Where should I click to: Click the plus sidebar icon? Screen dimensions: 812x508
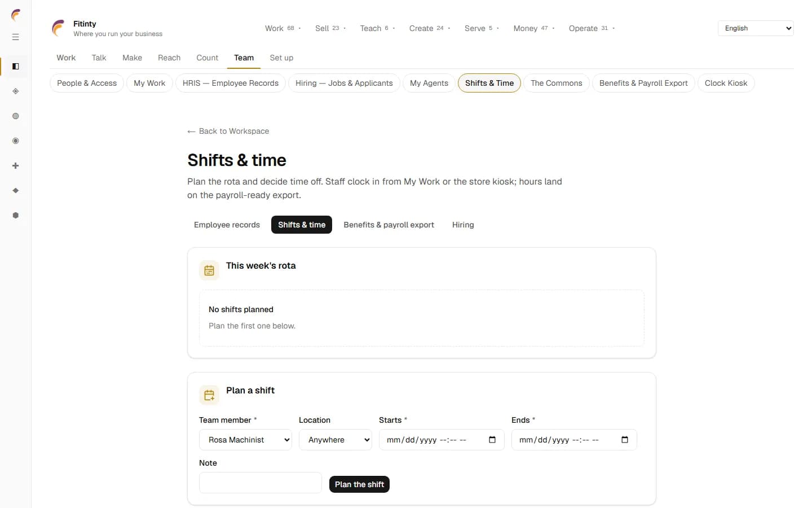tap(16, 166)
